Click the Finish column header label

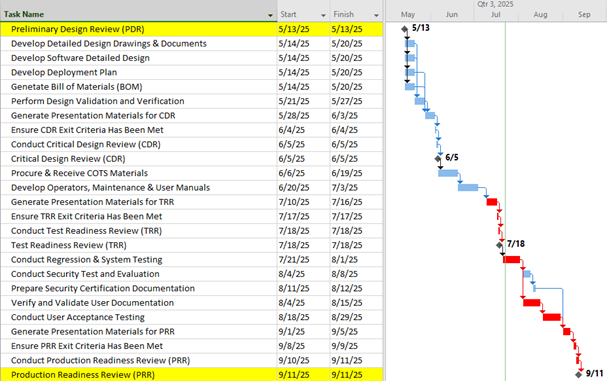344,14
